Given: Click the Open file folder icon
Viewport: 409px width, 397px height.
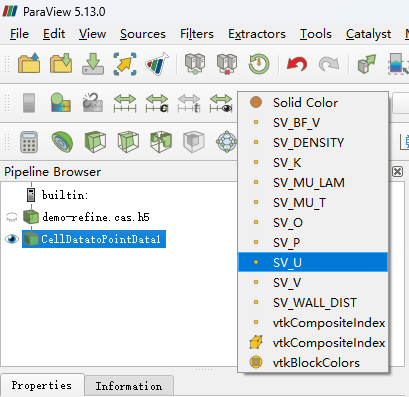Looking at the screenshot, I should (x=29, y=63).
